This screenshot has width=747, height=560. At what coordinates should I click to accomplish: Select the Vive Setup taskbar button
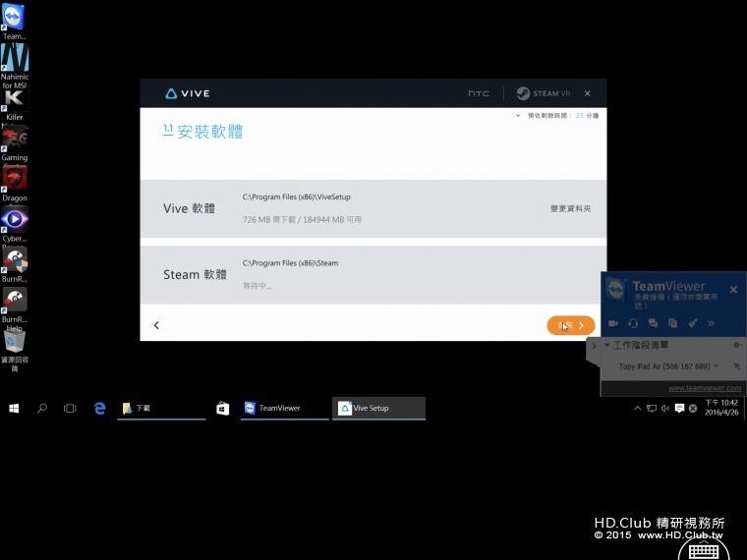click(x=378, y=408)
